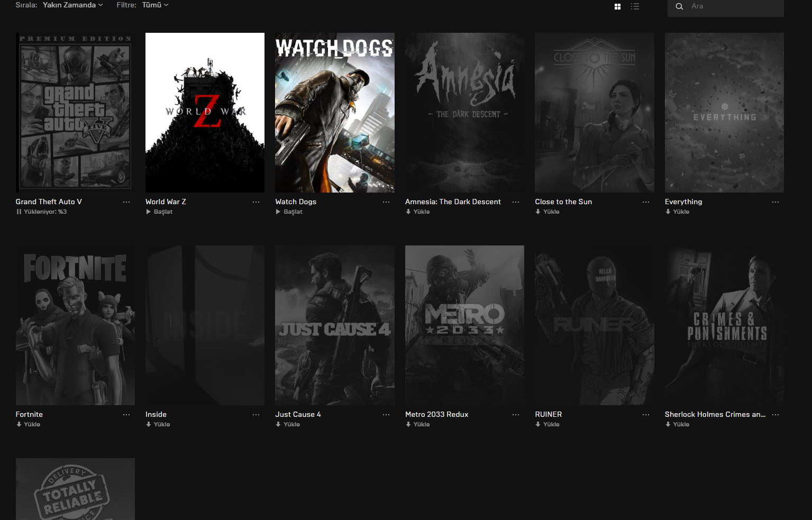Image resolution: width=812 pixels, height=520 pixels.
Task: Open three-dot menu for World War Z
Action: coord(256,202)
